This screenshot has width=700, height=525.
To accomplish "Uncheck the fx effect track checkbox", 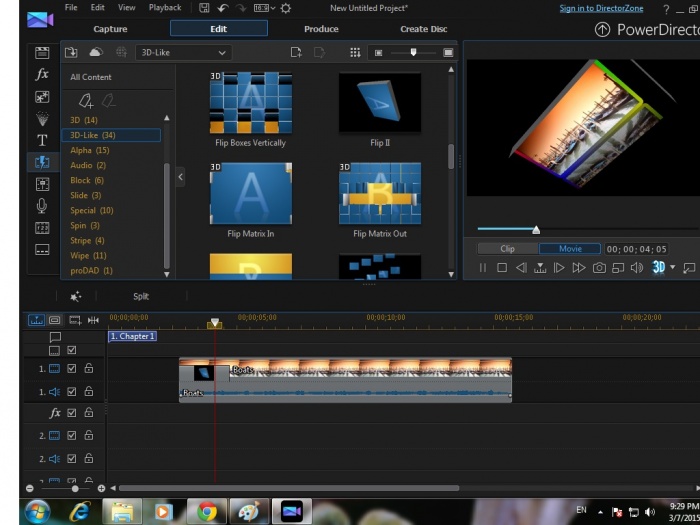I will point(72,413).
